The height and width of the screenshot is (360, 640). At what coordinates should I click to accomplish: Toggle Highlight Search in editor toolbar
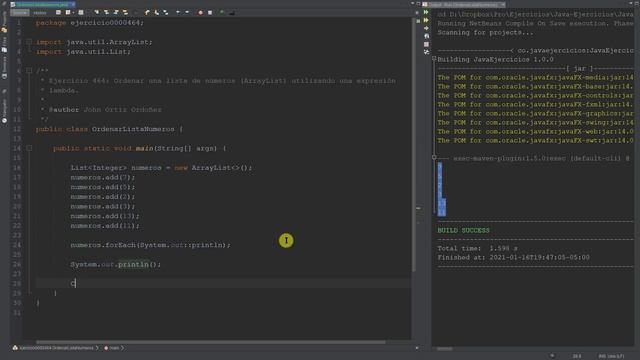[x=125, y=13]
